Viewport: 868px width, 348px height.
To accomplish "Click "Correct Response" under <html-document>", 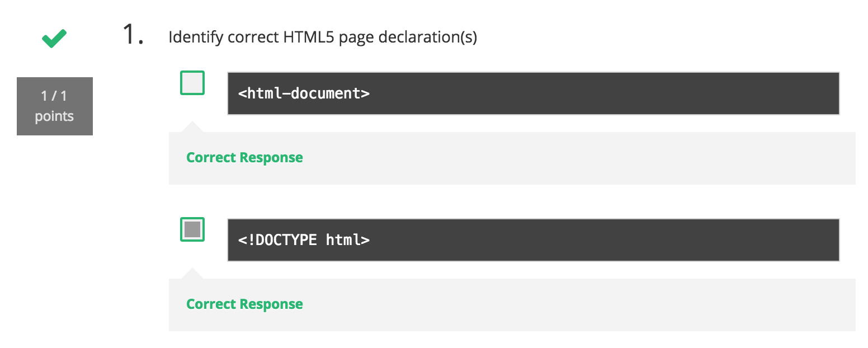I will pos(244,158).
